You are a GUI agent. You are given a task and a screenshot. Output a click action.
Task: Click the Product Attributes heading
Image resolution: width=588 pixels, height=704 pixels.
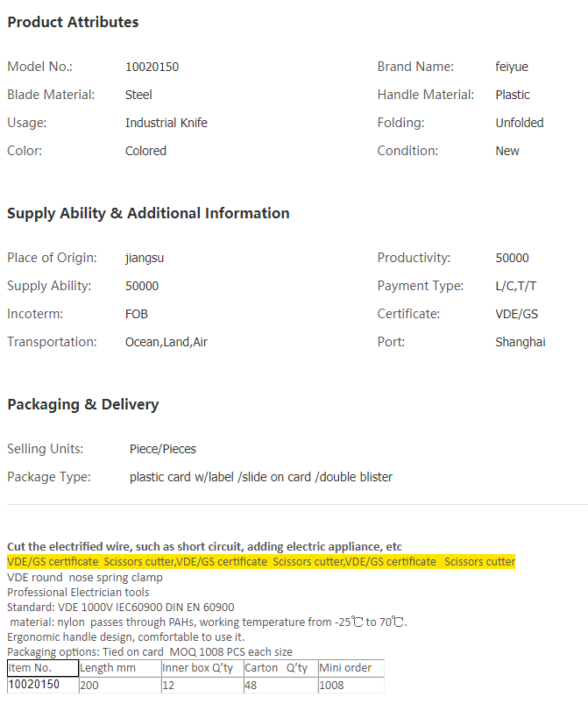(x=73, y=22)
